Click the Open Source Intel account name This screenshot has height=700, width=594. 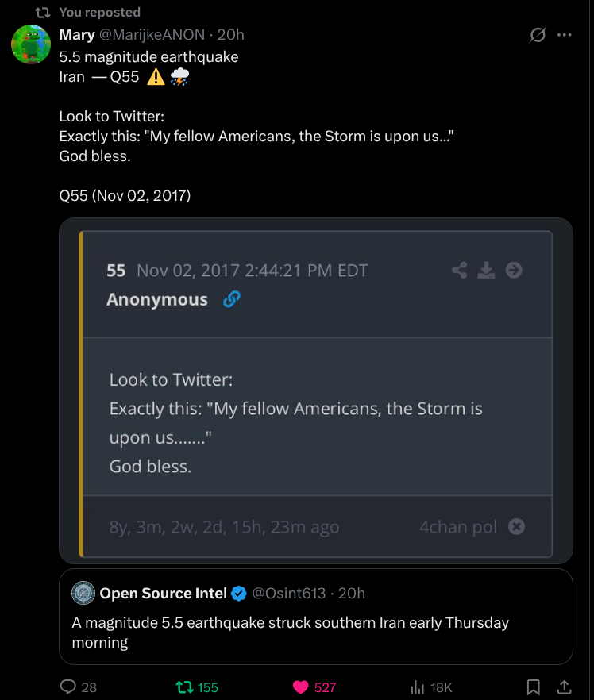pyautogui.click(x=163, y=593)
